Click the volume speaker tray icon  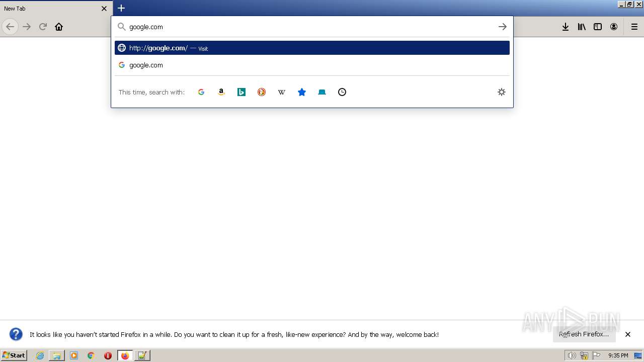tap(572, 355)
